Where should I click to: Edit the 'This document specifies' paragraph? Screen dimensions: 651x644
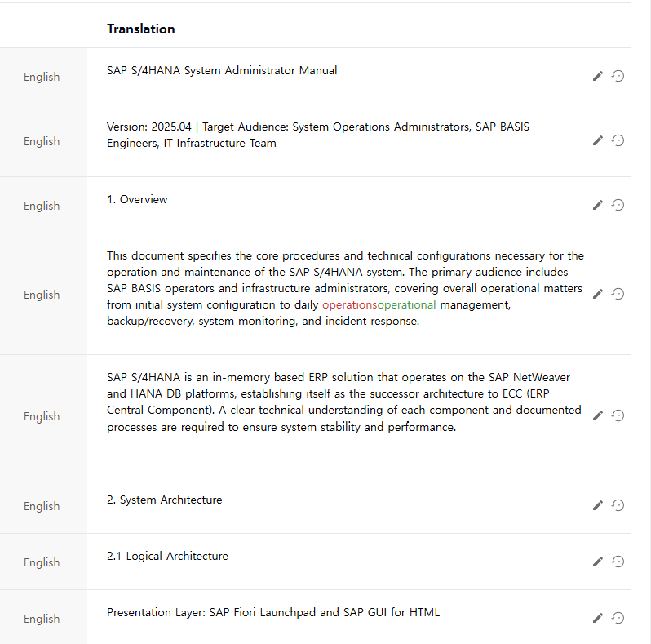pyautogui.click(x=597, y=294)
